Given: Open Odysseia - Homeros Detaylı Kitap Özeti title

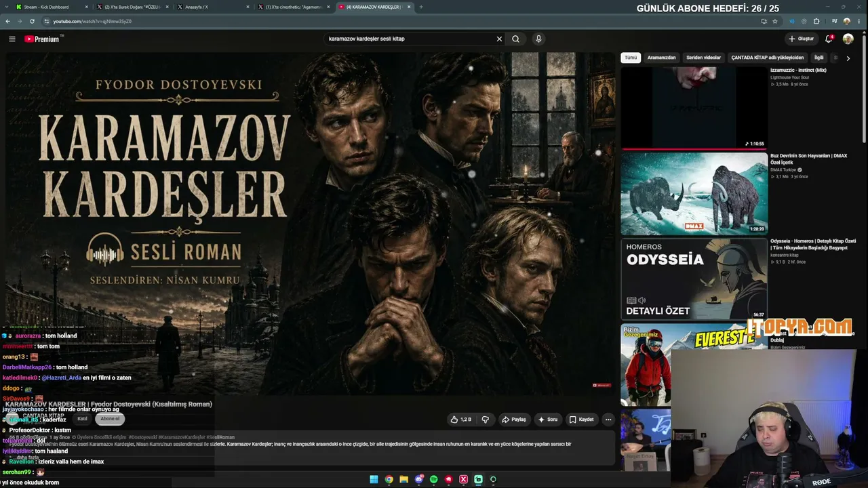Looking at the screenshot, I should pos(813,245).
